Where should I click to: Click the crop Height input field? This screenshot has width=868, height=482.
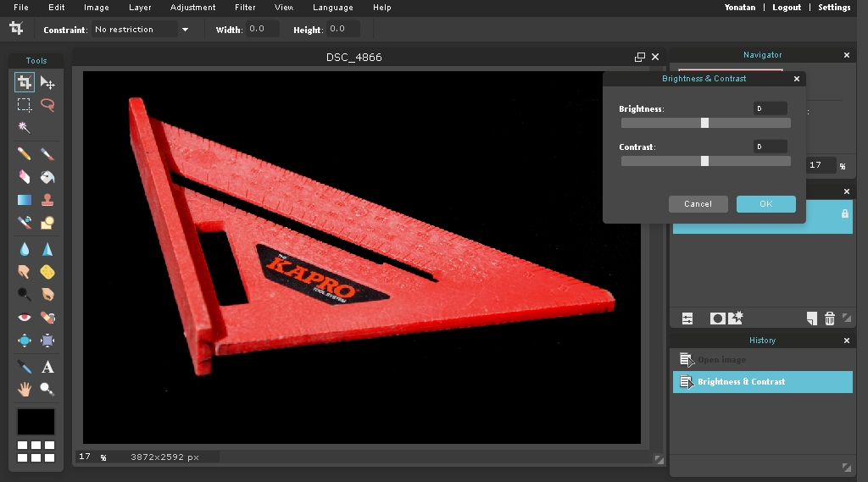(343, 29)
